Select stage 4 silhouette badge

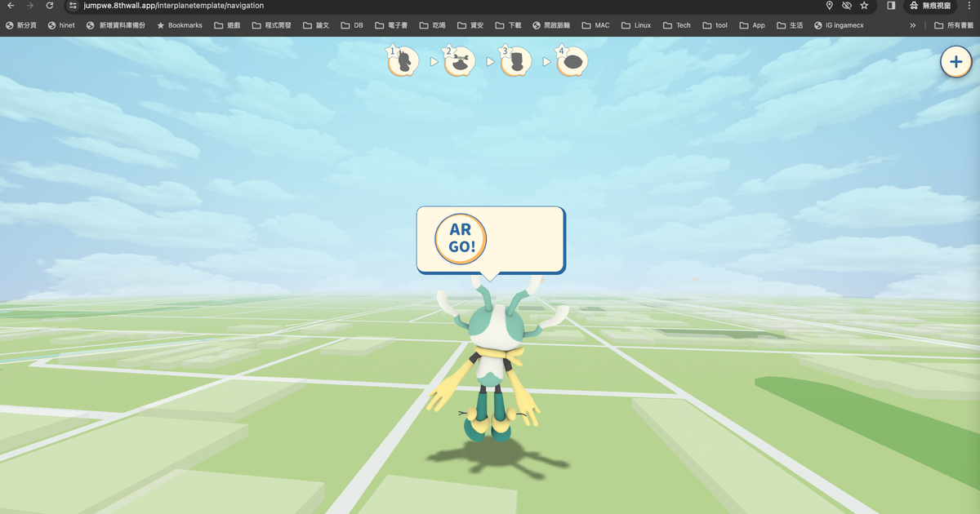(x=572, y=62)
